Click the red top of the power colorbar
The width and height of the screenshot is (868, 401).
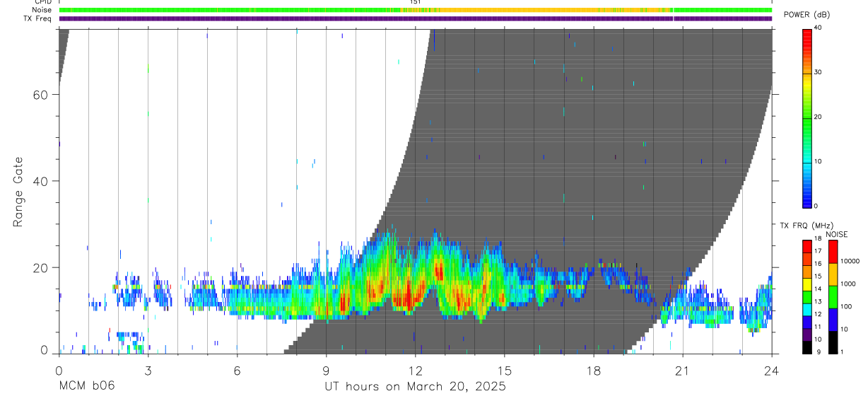pos(807,34)
